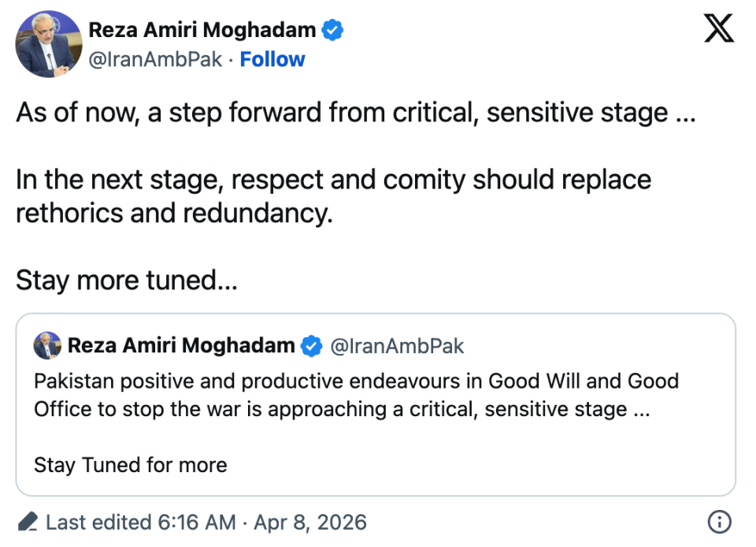Click the @IranAmbPak handle under the top name
This screenshot has width=756, height=547.
[x=157, y=59]
